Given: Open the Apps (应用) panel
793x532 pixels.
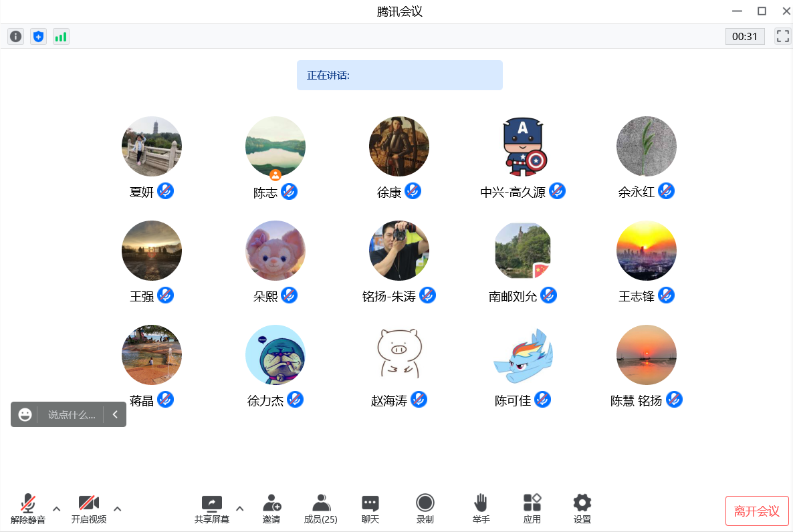Looking at the screenshot, I should click(x=532, y=509).
